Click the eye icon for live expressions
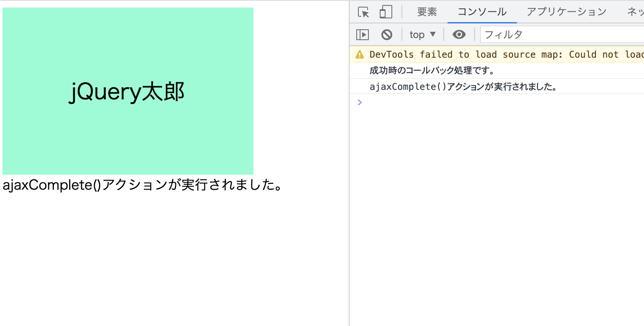The height and width of the screenshot is (326, 644). tap(459, 35)
